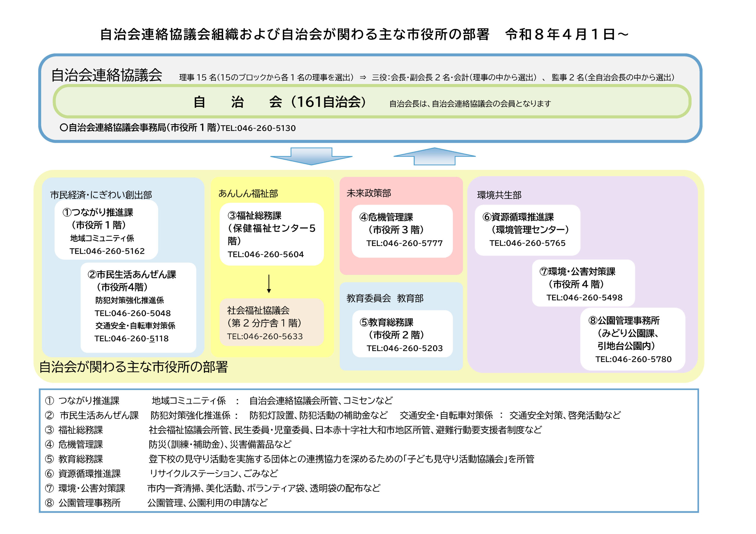Click the blue downward arrow shape
This screenshot has height=534, width=756.
(311, 156)
